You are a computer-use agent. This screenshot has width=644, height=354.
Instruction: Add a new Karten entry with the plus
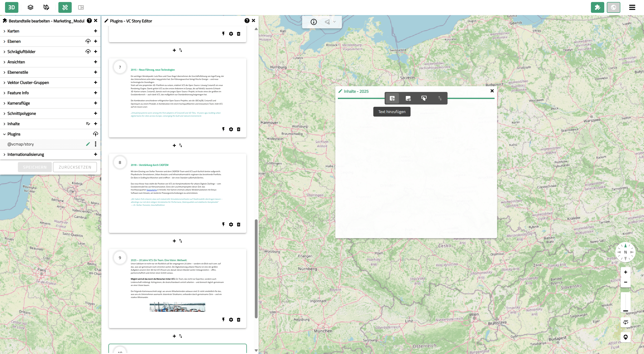pos(96,31)
